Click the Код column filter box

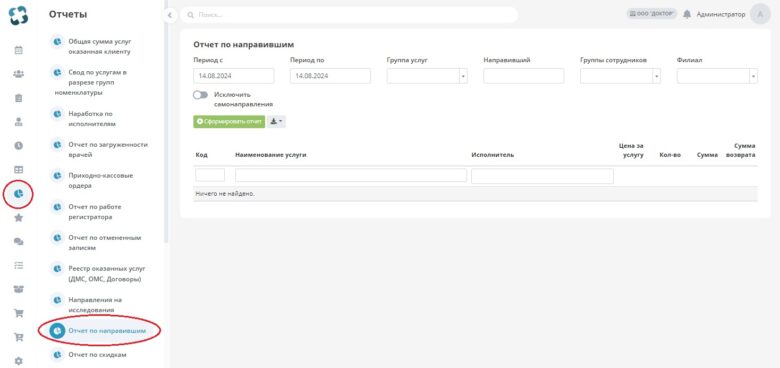(x=210, y=175)
